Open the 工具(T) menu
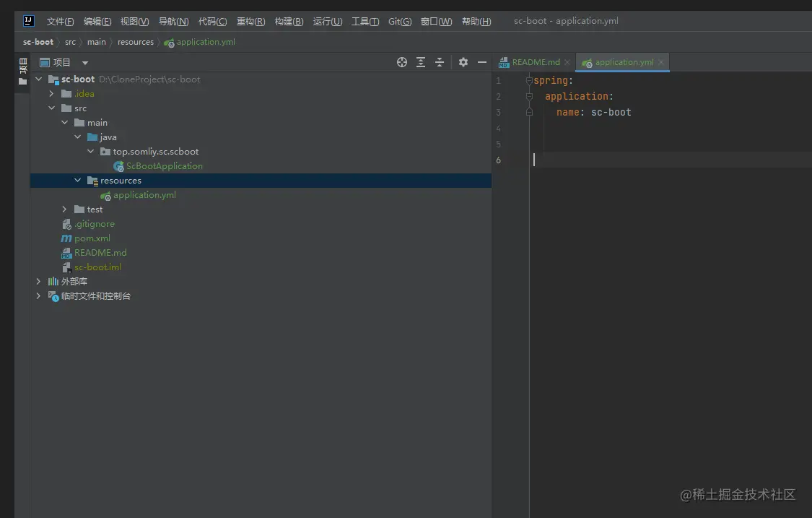 [x=365, y=21]
